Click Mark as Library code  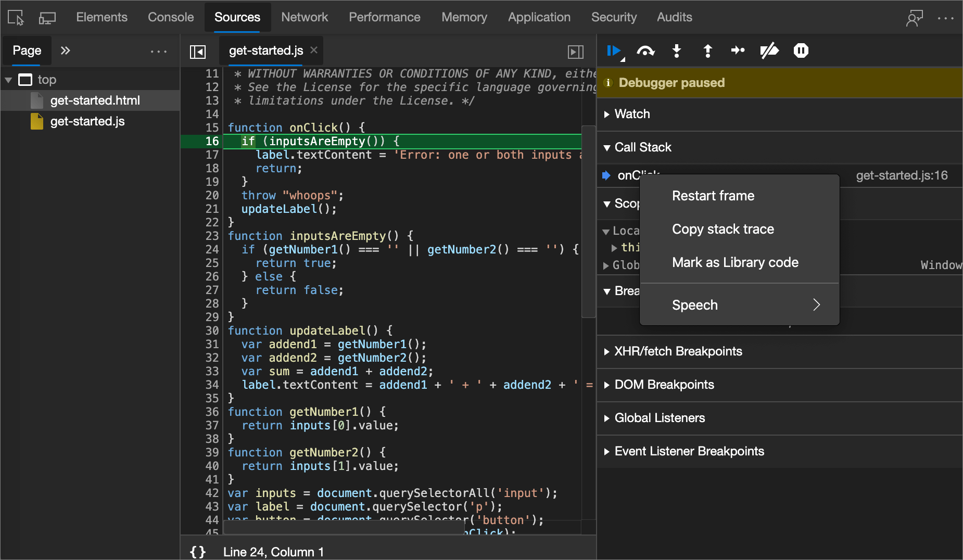pyautogui.click(x=735, y=262)
